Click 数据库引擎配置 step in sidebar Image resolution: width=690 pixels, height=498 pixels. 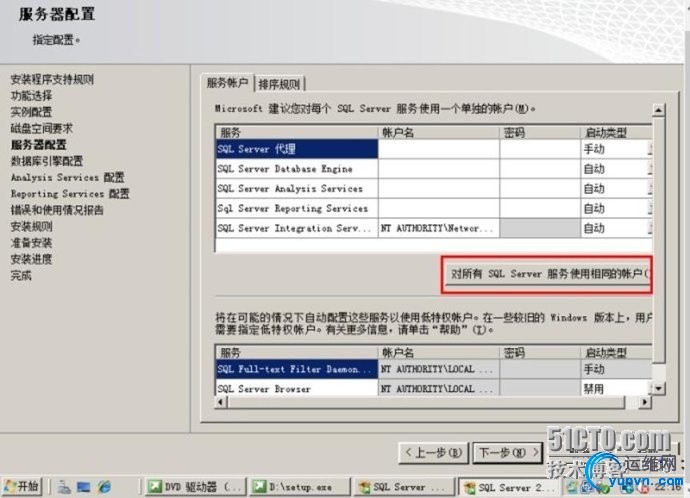click(47, 161)
